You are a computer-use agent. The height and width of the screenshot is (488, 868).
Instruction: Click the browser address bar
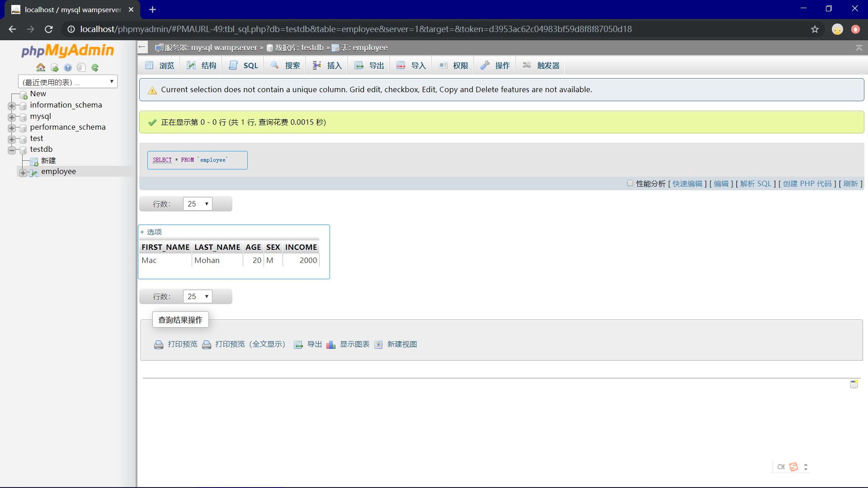[356, 29]
